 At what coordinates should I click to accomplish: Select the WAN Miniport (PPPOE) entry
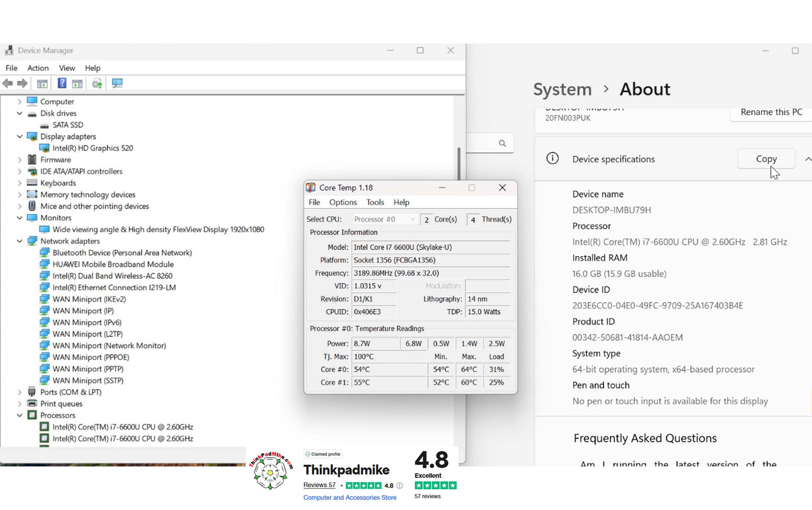[x=90, y=357]
